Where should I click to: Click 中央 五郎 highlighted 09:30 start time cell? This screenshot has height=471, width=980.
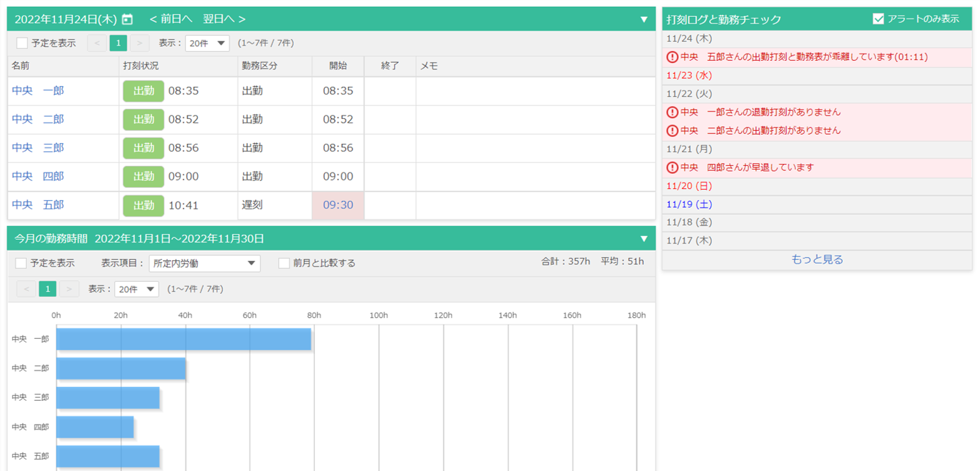coord(338,205)
